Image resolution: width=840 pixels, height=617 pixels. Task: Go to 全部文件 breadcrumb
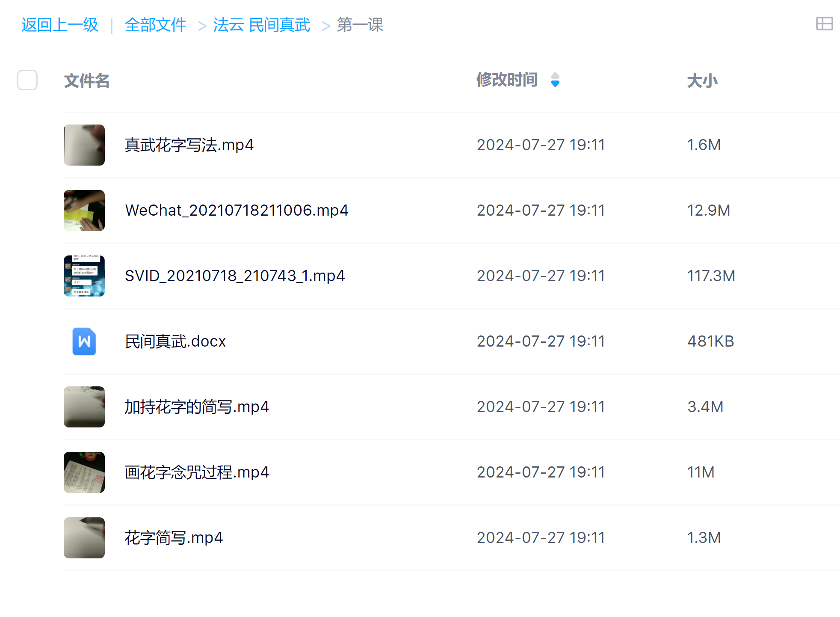155,25
